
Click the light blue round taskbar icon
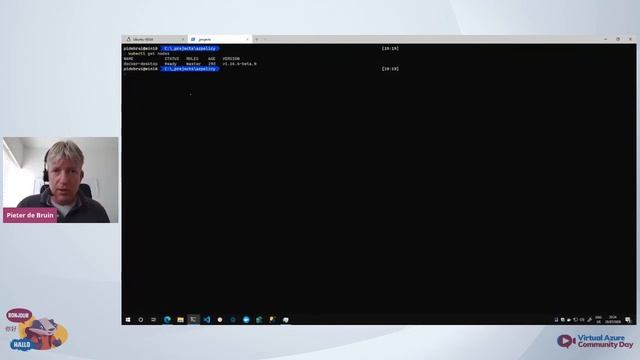click(x=246, y=320)
